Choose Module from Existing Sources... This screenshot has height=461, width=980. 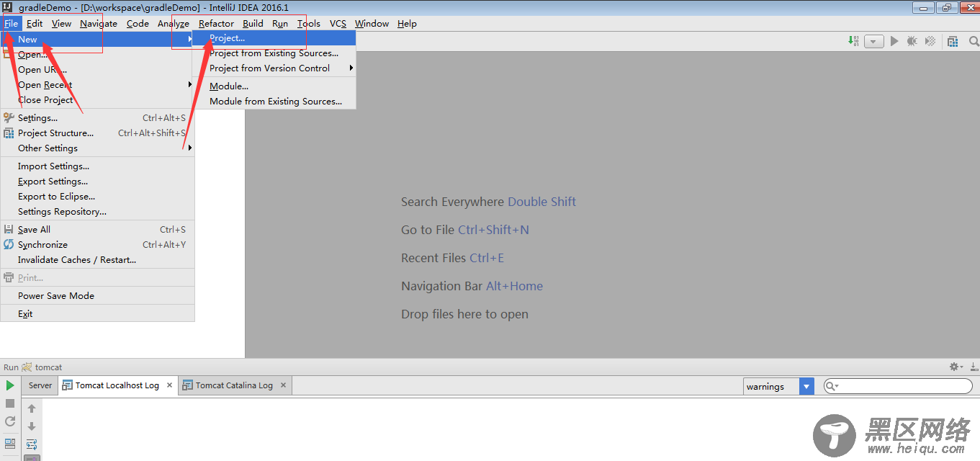click(274, 101)
